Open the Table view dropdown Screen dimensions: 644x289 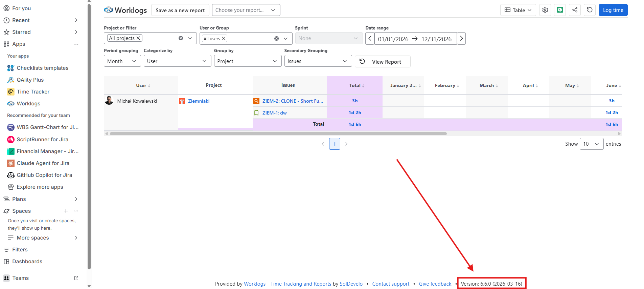coord(518,10)
